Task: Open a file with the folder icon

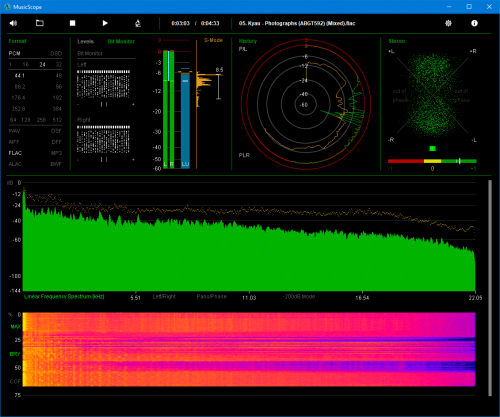Action: pyautogui.click(x=40, y=23)
